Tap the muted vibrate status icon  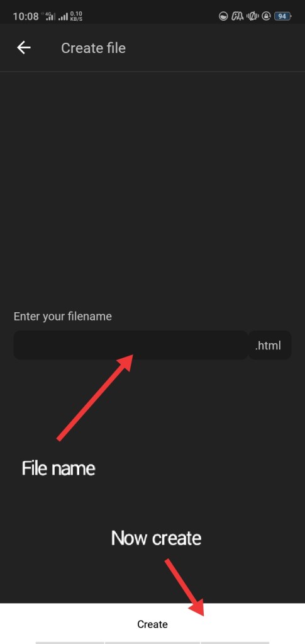tap(252, 16)
